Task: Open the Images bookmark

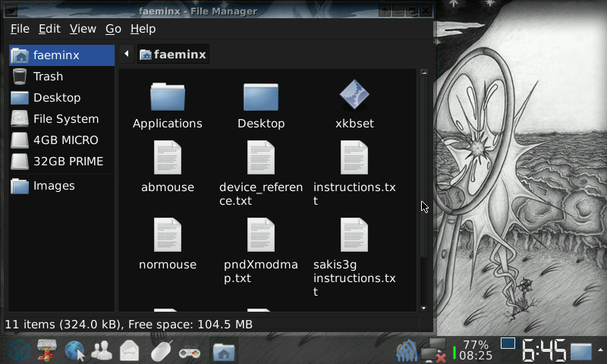Action: pyautogui.click(x=53, y=186)
